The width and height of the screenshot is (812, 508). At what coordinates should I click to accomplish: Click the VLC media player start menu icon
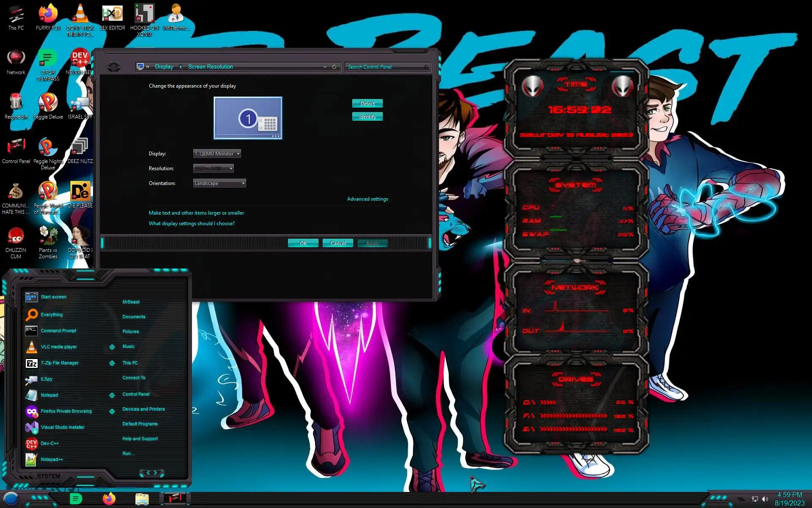tap(32, 347)
